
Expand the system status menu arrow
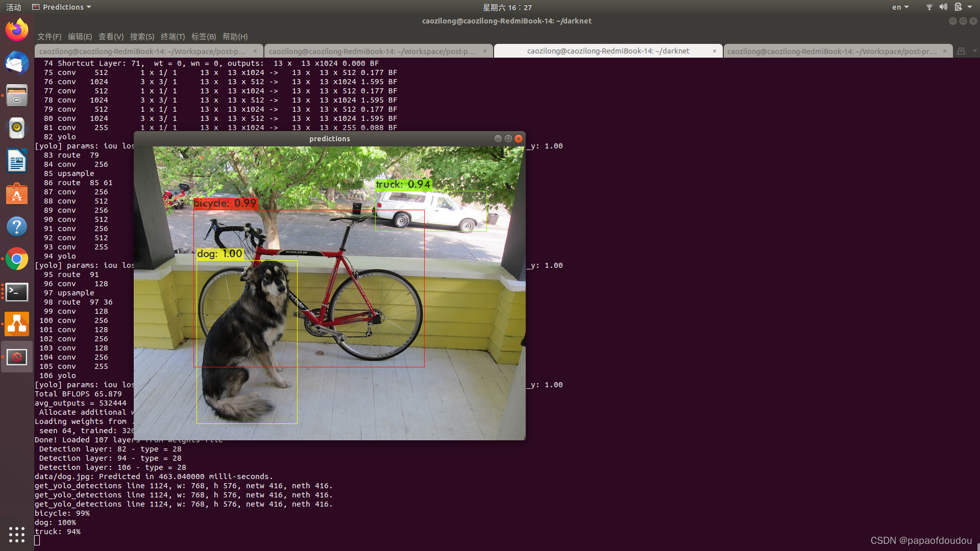pos(970,7)
